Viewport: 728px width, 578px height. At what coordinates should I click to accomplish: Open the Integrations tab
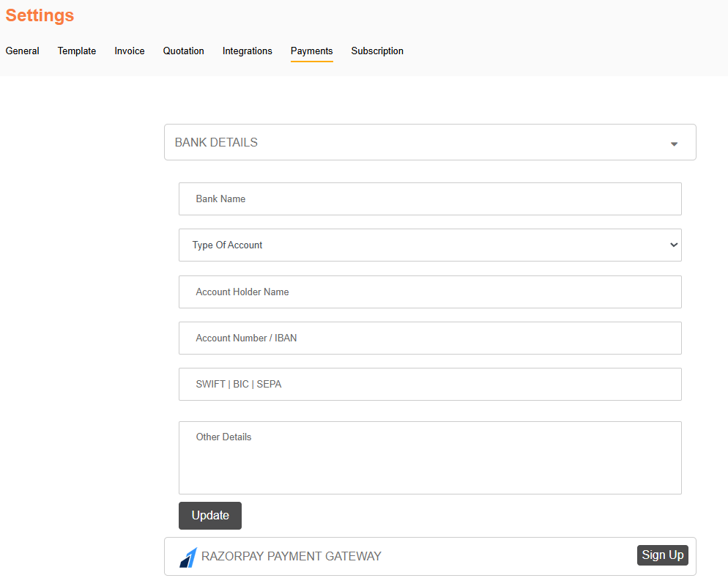click(248, 51)
